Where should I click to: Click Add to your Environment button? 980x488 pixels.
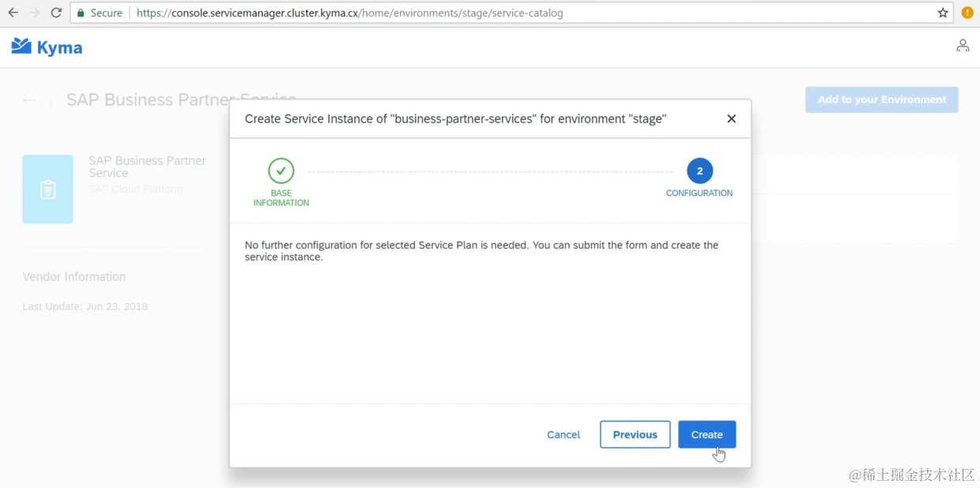pyautogui.click(x=882, y=99)
